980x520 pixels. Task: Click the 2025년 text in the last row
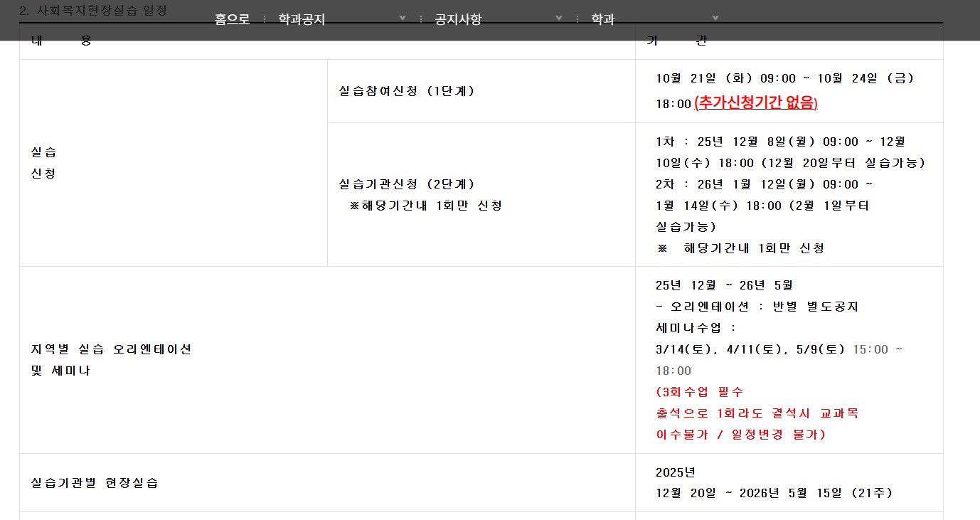point(676,472)
